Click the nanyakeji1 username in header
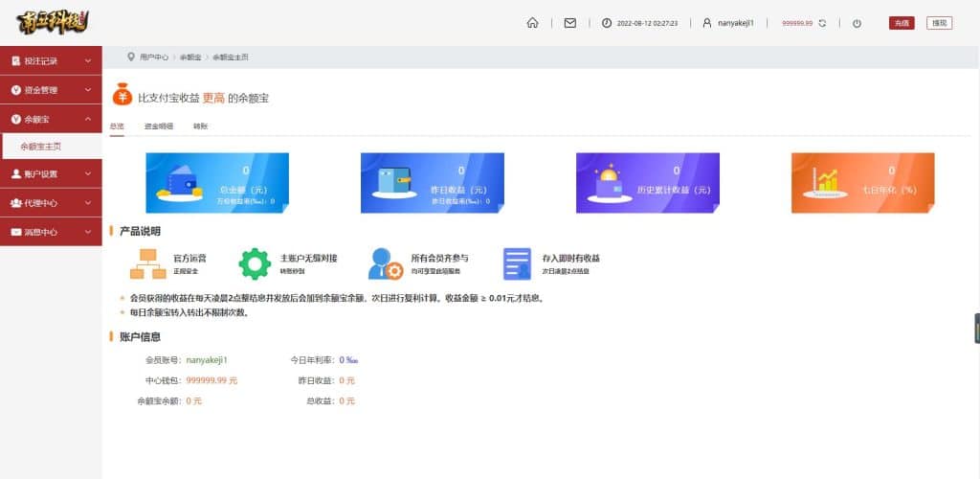980x479 pixels. [x=736, y=23]
